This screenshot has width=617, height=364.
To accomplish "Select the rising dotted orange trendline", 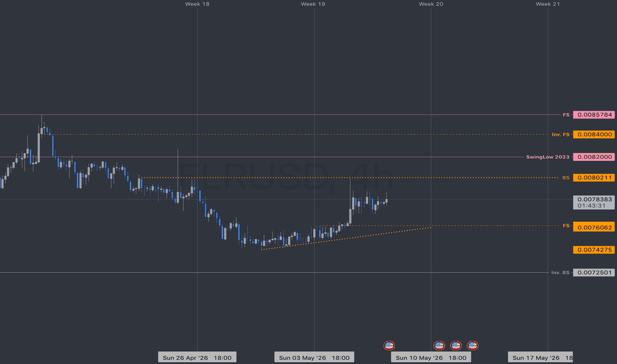I will pyautogui.click(x=346, y=238).
